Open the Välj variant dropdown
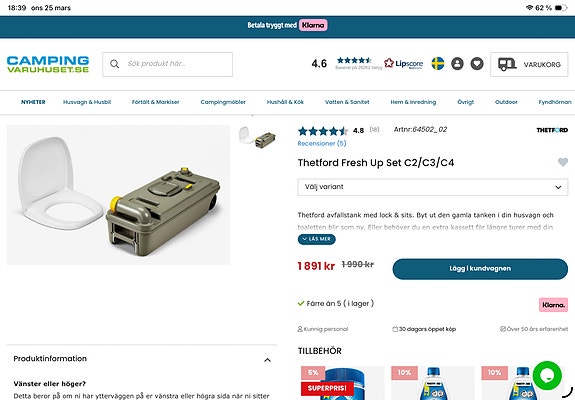 433,187
